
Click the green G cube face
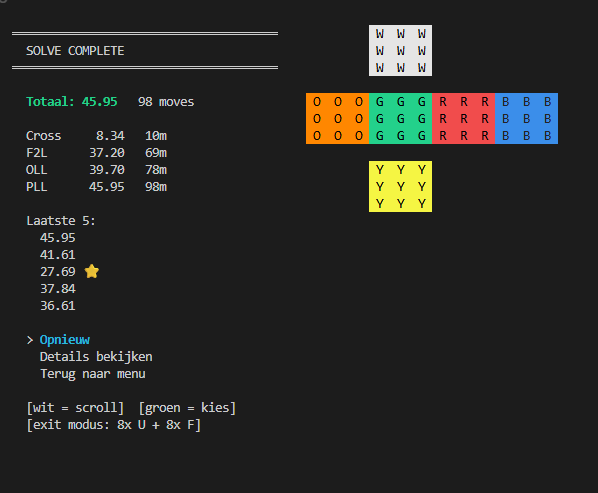pos(400,119)
